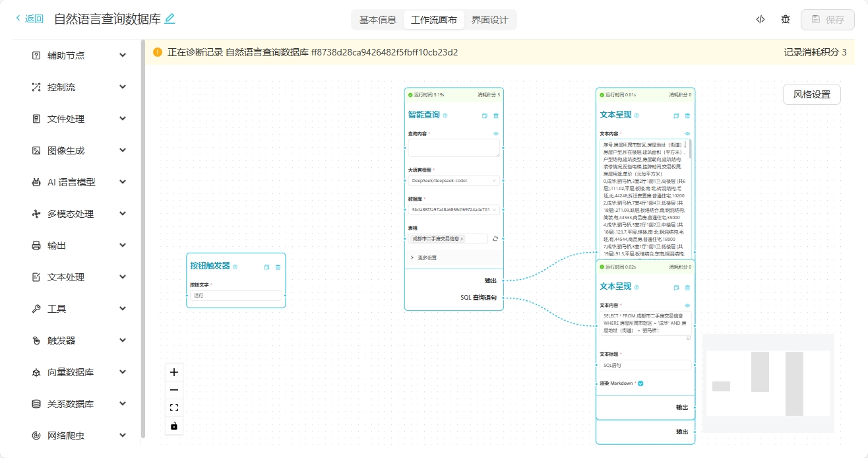Open the 风格设置 button
The height and width of the screenshot is (458, 868).
(x=812, y=94)
